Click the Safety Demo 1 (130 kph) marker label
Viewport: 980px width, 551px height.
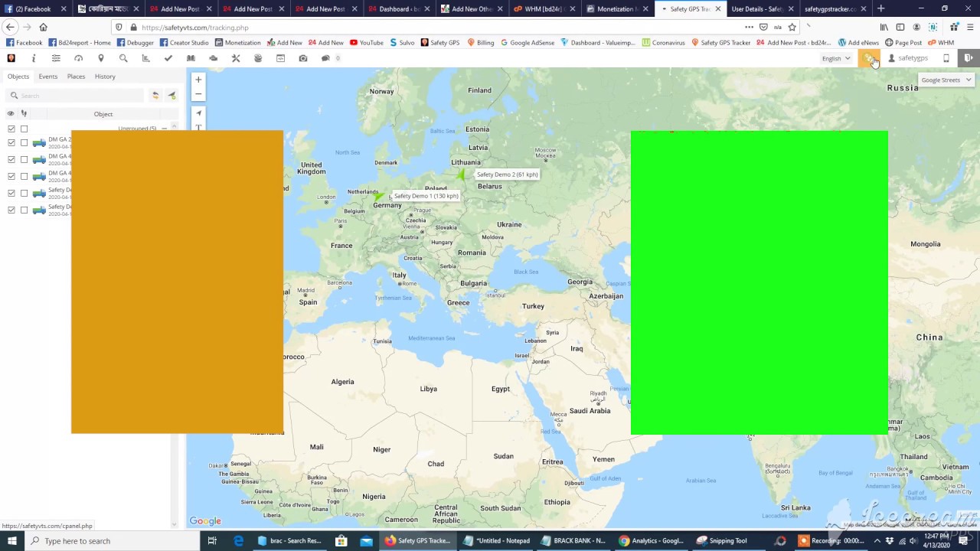click(426, 196)
